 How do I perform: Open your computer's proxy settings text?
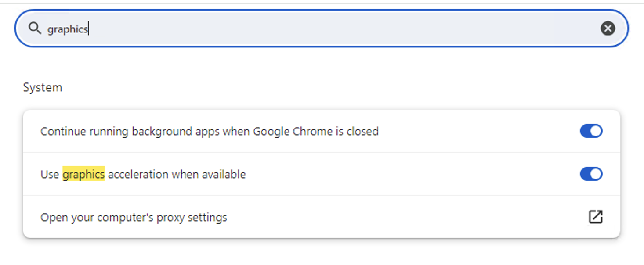(134, 218)
